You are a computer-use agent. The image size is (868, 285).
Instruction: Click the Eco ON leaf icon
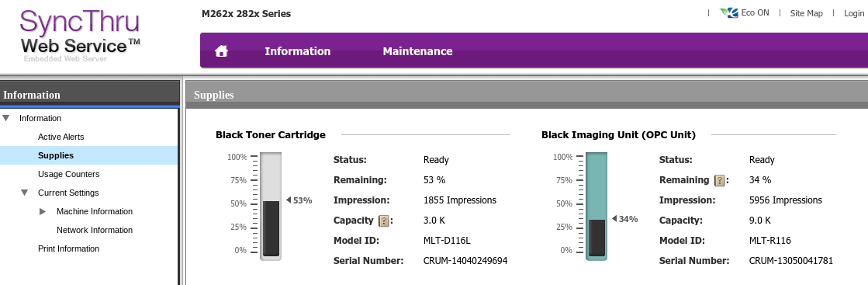[x=729, y=12]
